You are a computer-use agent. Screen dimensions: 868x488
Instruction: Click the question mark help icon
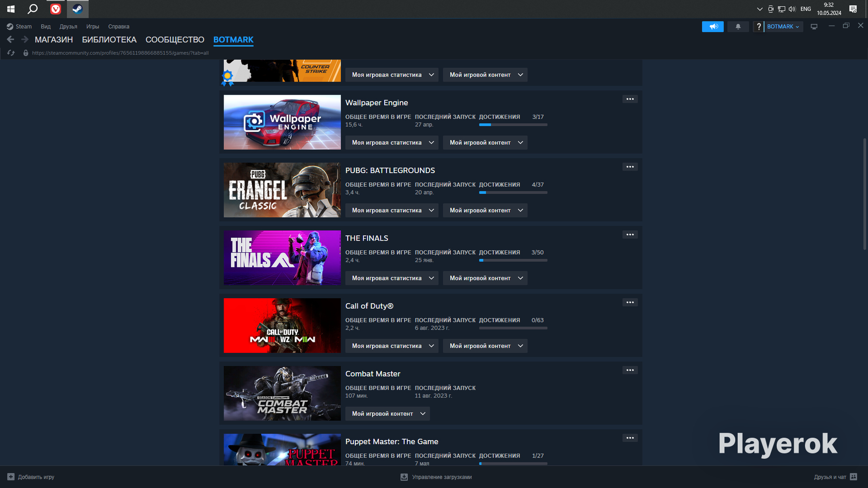[x=759, y=26]
